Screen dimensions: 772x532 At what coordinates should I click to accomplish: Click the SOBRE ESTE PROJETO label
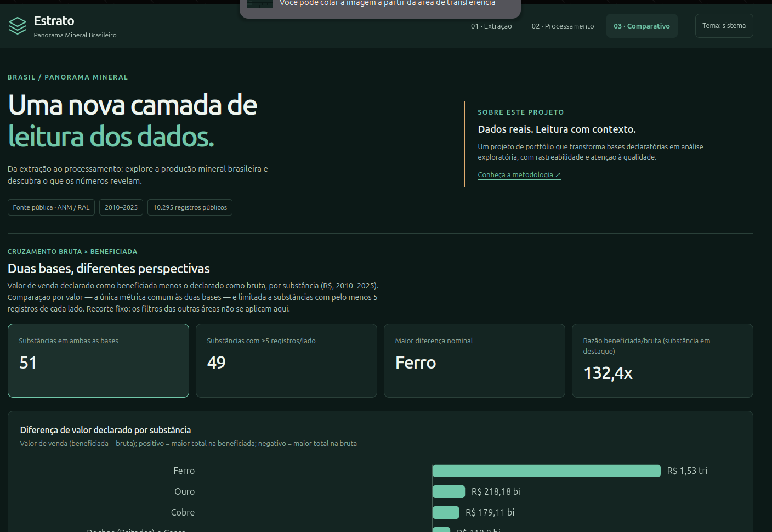[520, 112]
